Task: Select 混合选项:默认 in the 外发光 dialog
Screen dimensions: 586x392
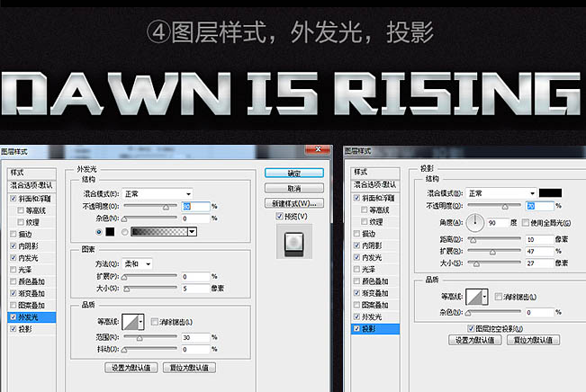Action: (x=32, y=185)
